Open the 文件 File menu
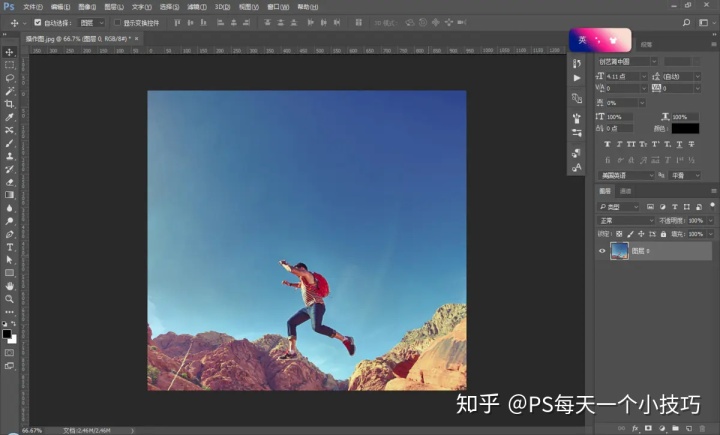 pos(33,7)
